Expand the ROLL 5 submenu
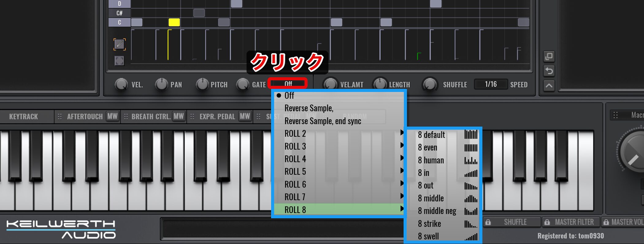 tap(339, 172)
